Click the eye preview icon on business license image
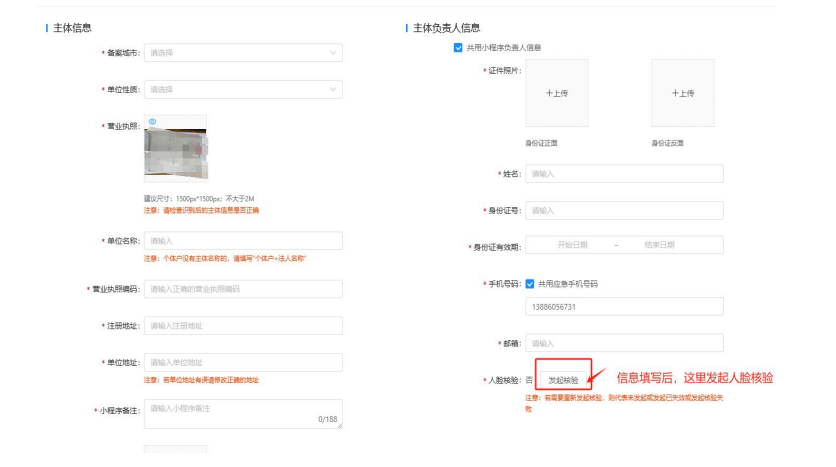Screen dimensions: 836x467 click(x=152, y=121)
